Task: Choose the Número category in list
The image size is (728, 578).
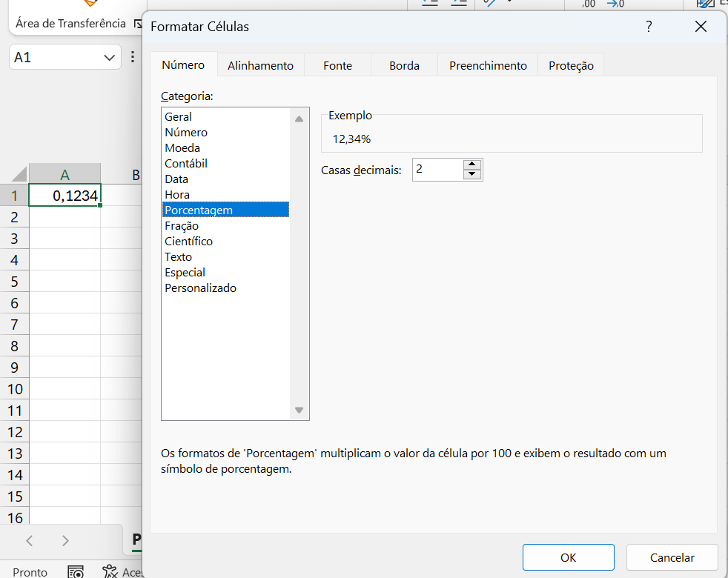Action: [x=225, y=133]
